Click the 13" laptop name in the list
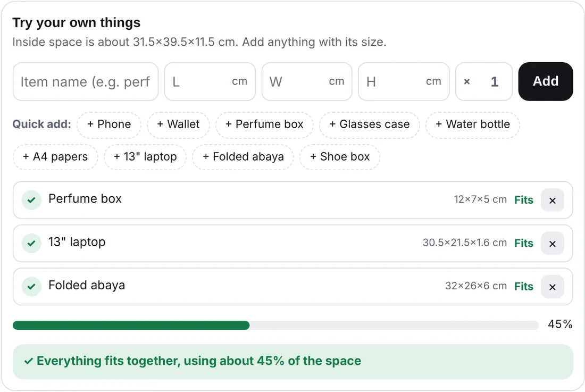The height and width of the screenshot is (392, 585). (x=77, y=242)
